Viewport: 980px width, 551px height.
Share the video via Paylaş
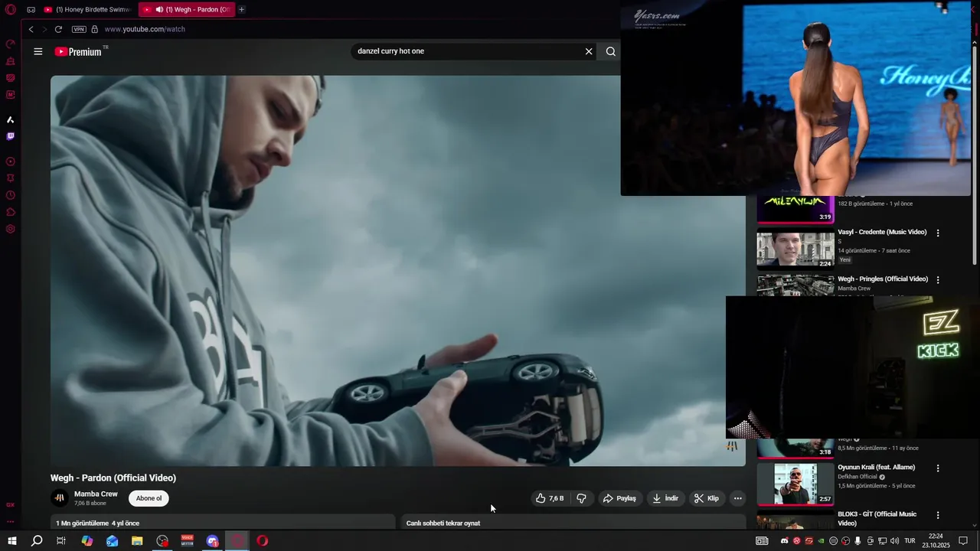[x=619, y=498]
